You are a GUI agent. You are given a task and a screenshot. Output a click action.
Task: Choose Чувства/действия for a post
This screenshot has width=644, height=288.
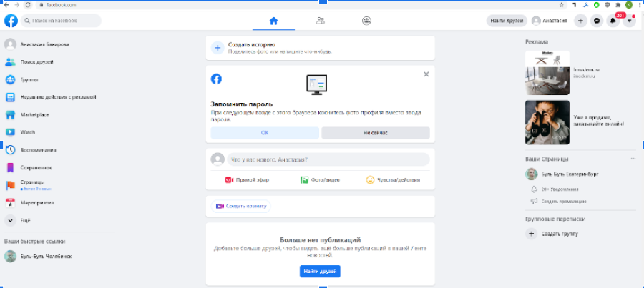click(393, 179)
